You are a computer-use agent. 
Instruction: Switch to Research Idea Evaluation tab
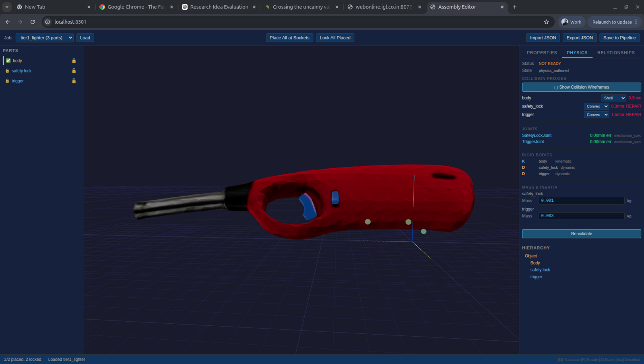tap(219, 7)
